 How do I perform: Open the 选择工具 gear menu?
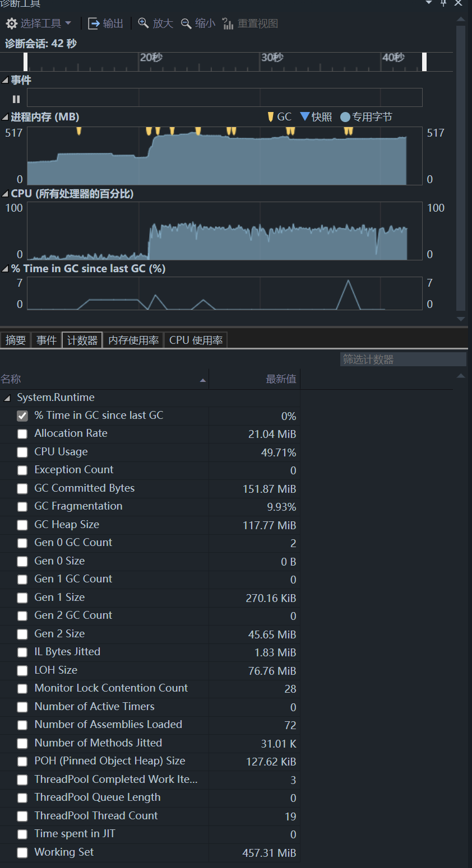38,24
